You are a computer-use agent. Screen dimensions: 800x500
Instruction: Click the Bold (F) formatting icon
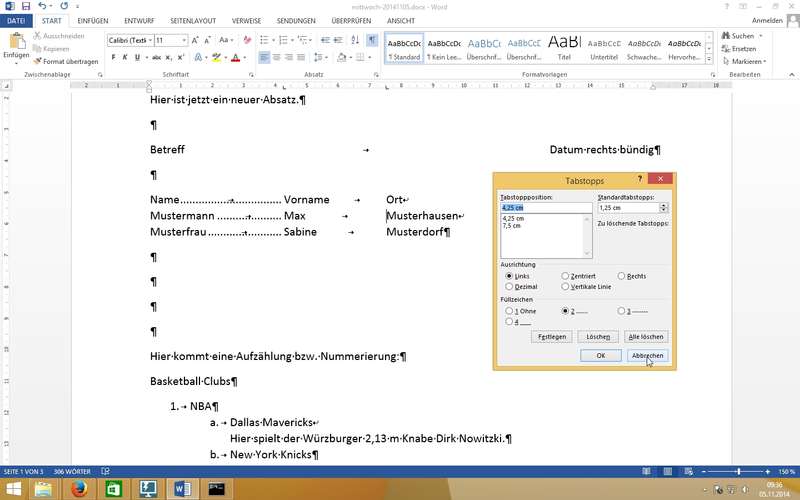click(x=114, y=58)
